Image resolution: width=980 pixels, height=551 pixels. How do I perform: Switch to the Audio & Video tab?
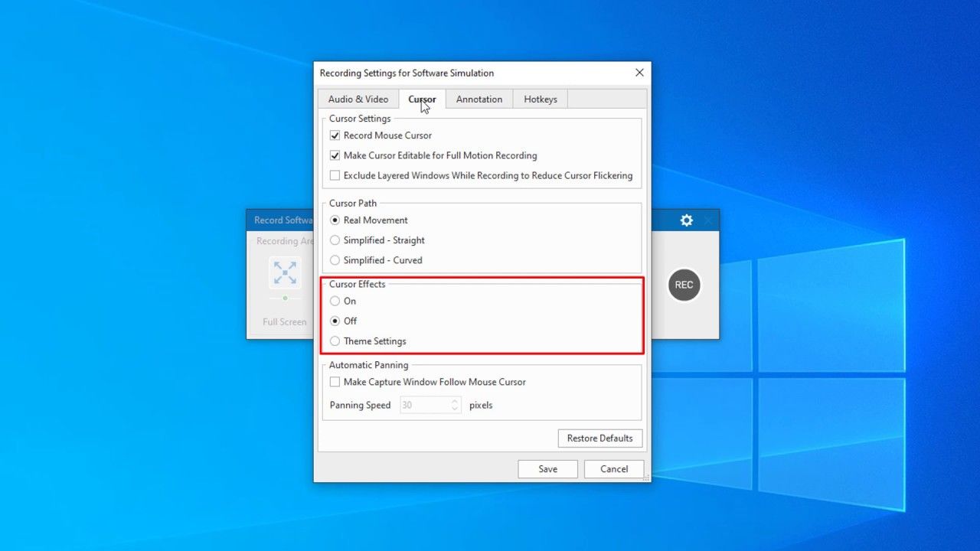(x=358, y=99)
